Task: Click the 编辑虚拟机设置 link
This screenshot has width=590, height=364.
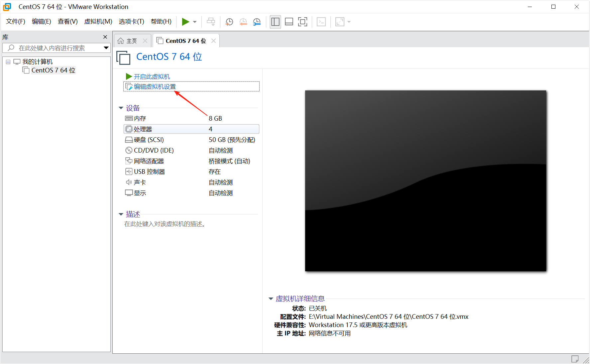Action: tap(155, 87)
